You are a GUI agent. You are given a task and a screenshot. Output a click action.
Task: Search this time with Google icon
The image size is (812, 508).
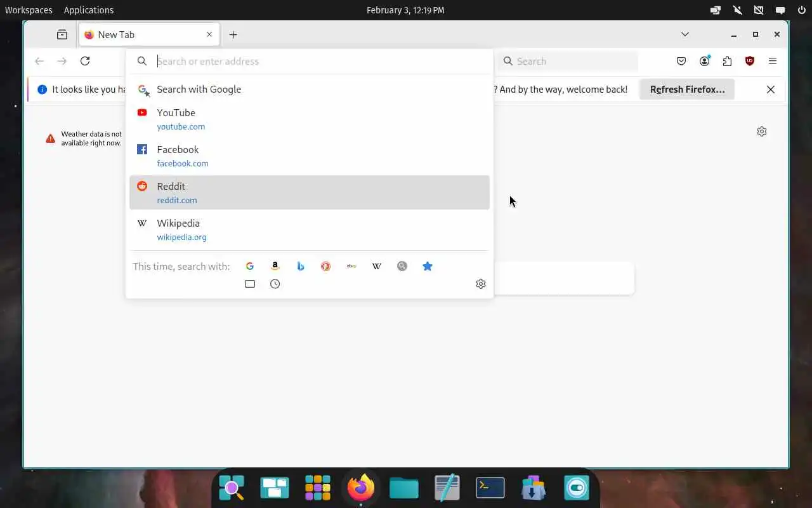tap(250, 266)
